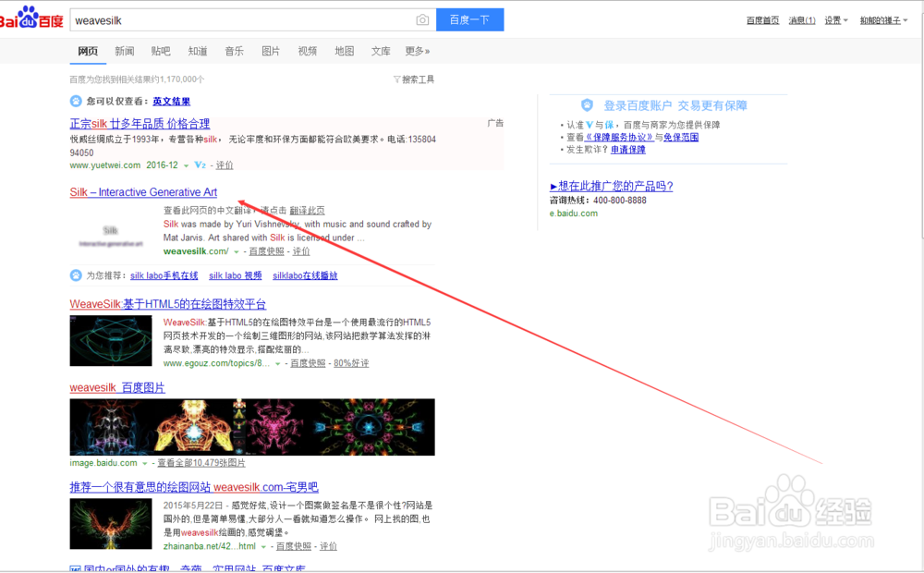Click V2 credibility badge icon
Viewport: 924px width, 573px height.
pyautogui.click(x=200, y=165)
